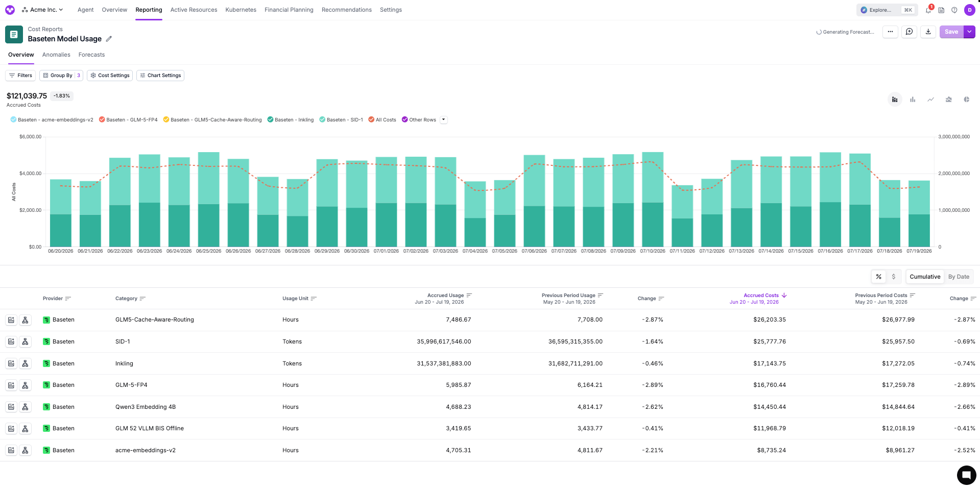This screenshot has width=980, height=489.
Task: Open the notifications bell
Action: (928, 10)
